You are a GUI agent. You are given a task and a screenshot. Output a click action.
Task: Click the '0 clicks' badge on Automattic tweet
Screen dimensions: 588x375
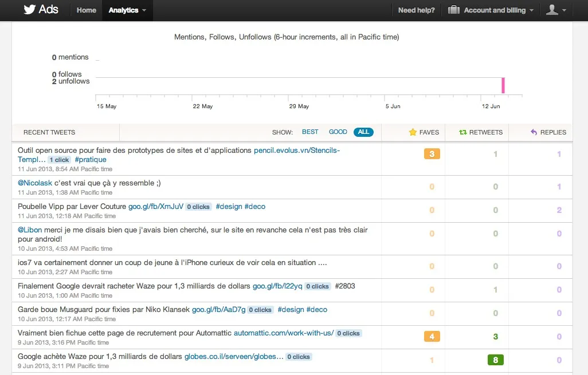click(x=348, y=333)
